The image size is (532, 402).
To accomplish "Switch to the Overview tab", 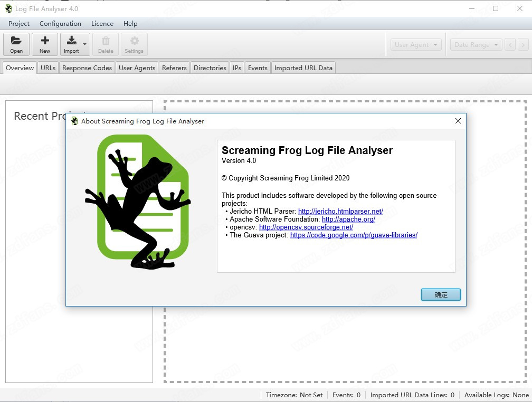I will [20, 68].
